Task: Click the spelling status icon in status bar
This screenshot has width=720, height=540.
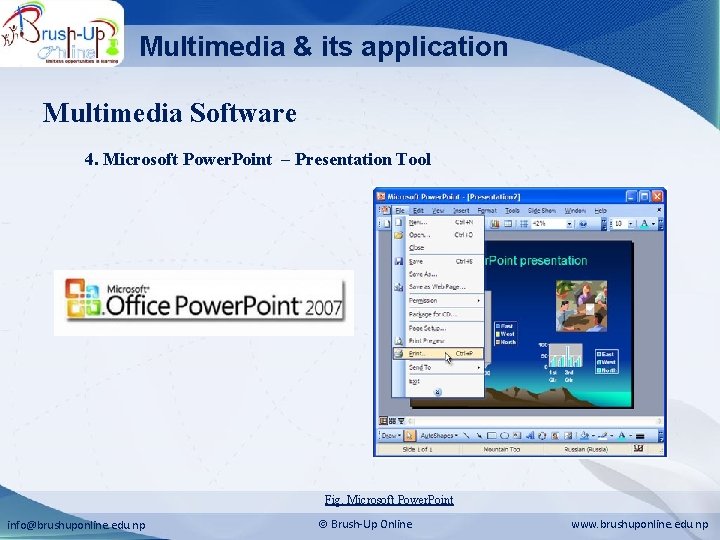Action: [639, 448]
